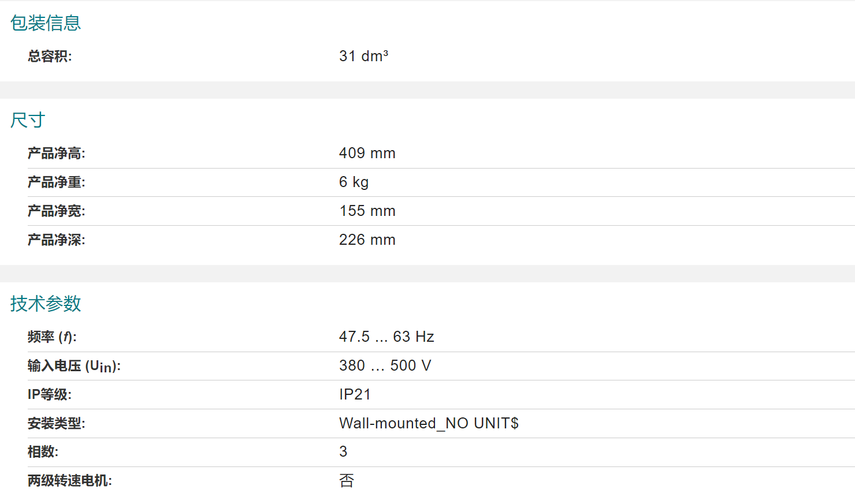Select the 两级转速电机 label
The image size is (855, 504).
click(x=70, y=480)
